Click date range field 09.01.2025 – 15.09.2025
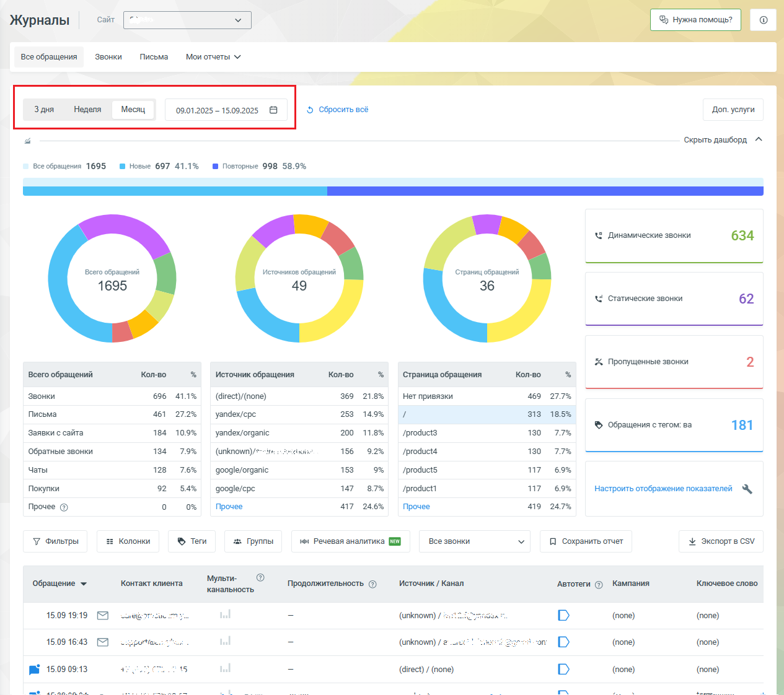Viewport: 784px width, 695px height. 226,110
